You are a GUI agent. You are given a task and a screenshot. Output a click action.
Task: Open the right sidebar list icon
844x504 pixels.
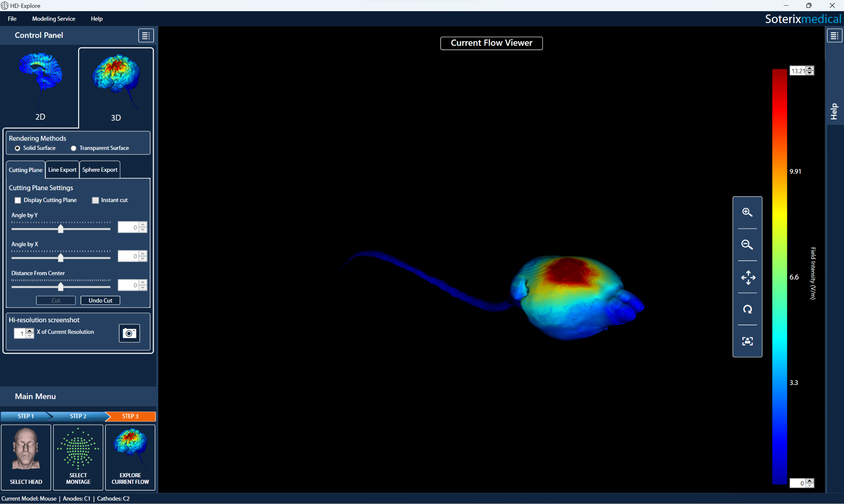pyautogui.click(x=834, y=36)
